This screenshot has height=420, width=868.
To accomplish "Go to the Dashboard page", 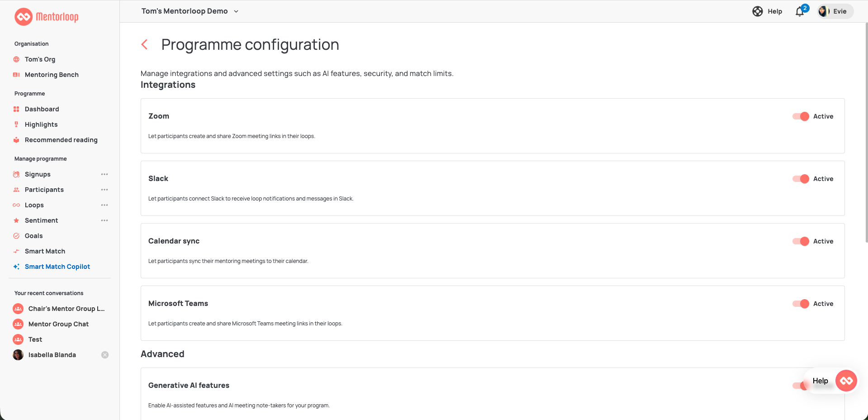I will (x=42, y=109).
